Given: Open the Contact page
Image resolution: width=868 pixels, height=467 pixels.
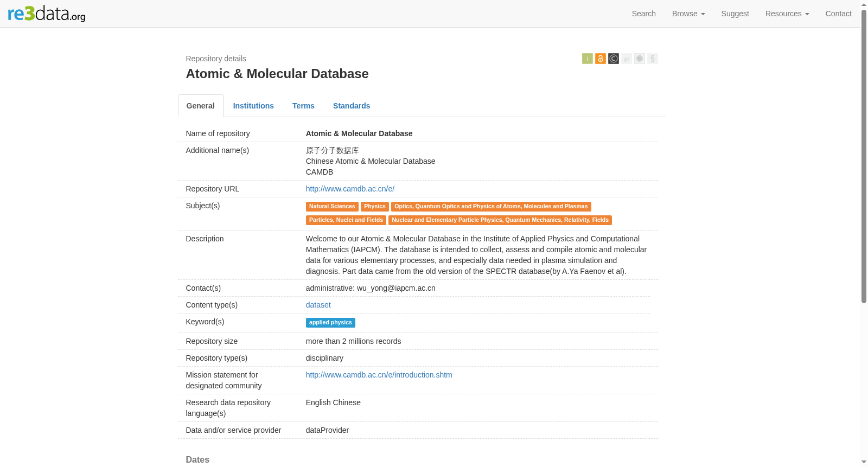Looking at the screenshot, I should coord(839,14).
